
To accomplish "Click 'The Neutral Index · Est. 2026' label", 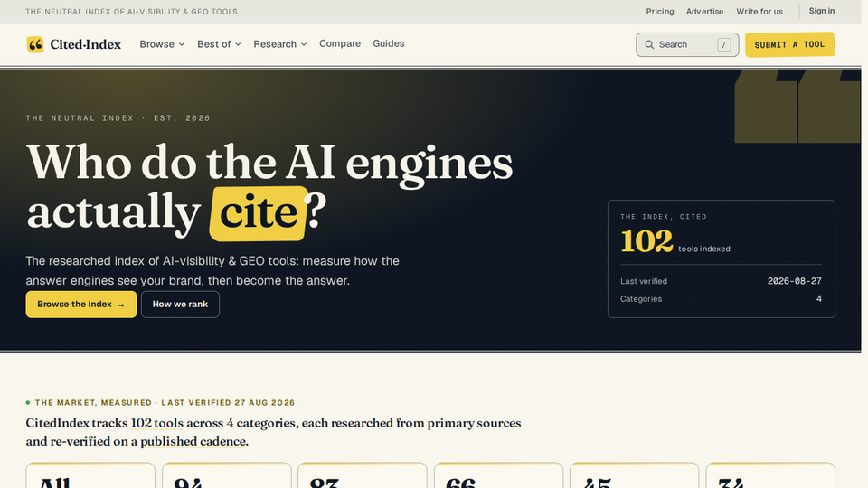I will coord(118,118).
